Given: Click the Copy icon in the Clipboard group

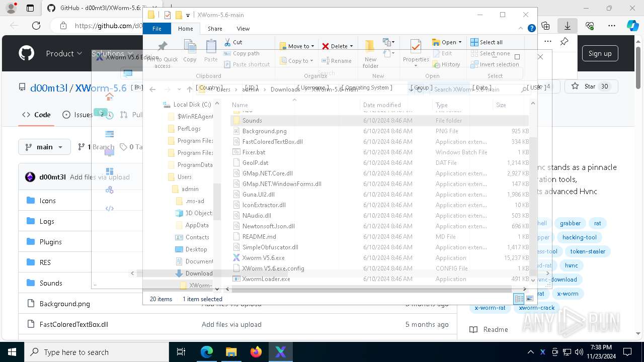Looking at the screenshot, I should coord(190,51).
